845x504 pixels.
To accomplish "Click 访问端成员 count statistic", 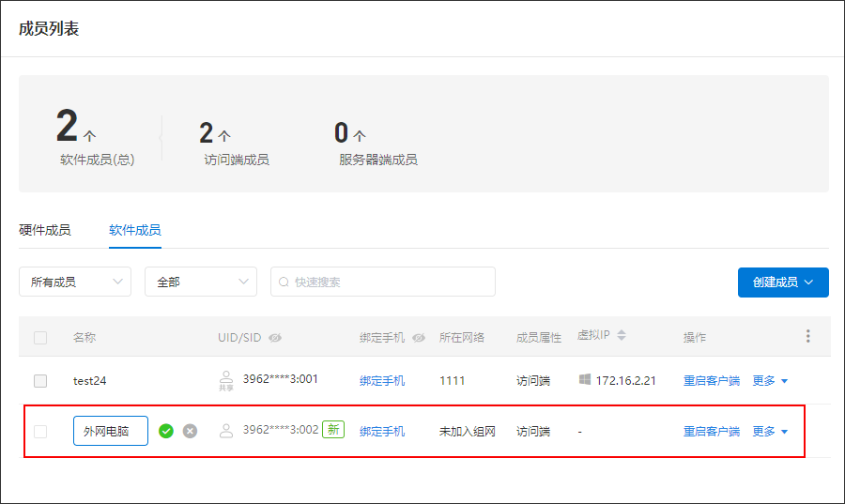I will point(235,143).
